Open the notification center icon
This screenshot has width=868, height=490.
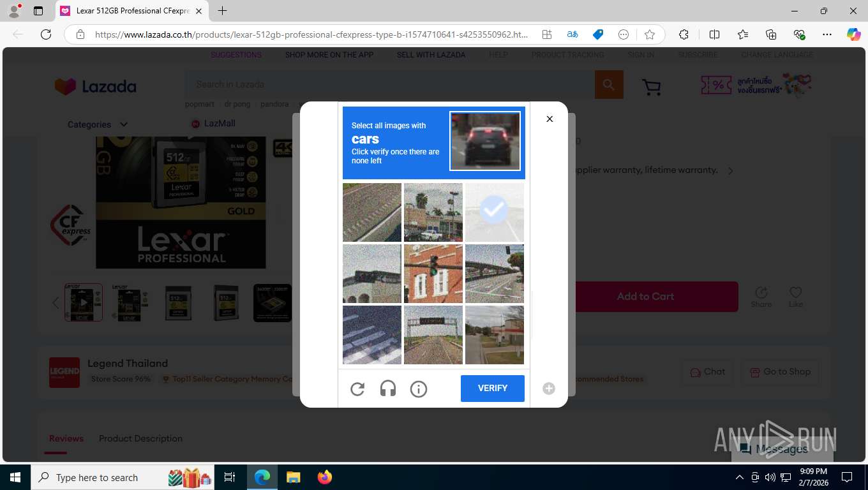[x=847, y=477]
